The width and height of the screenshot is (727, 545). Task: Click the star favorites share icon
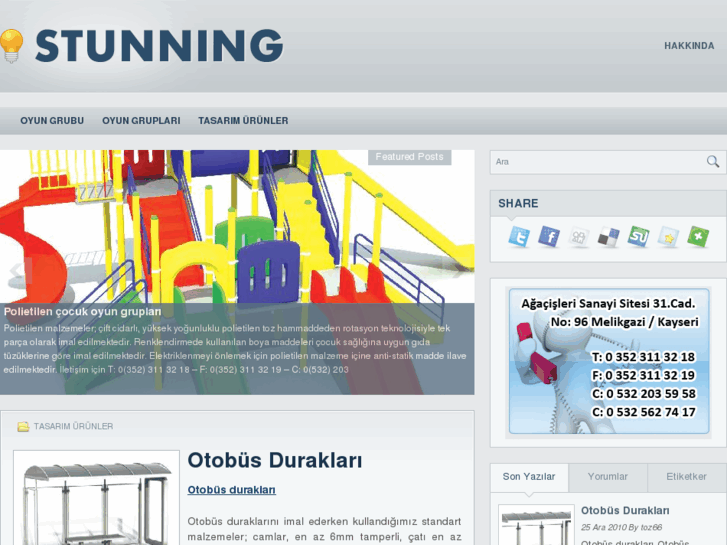[x=668, y=237]
